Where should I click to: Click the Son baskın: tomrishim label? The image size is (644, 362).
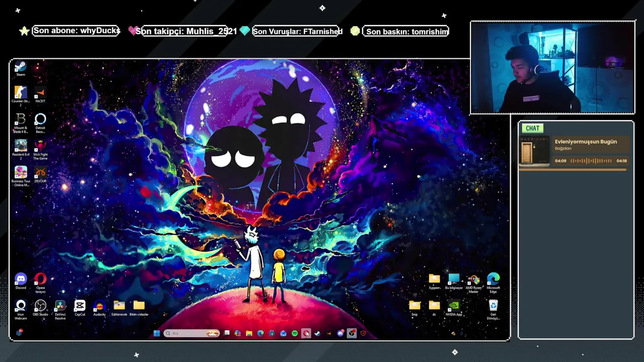(x=407, y=31)
